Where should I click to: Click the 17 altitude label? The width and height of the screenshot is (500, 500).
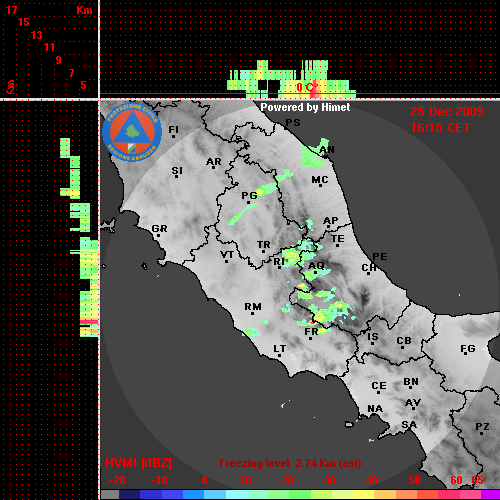coord(11,10)
